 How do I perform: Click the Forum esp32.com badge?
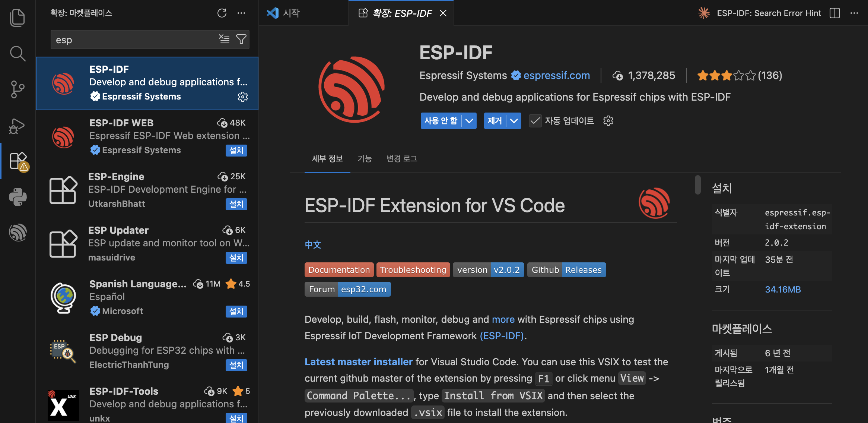[347, 289]
